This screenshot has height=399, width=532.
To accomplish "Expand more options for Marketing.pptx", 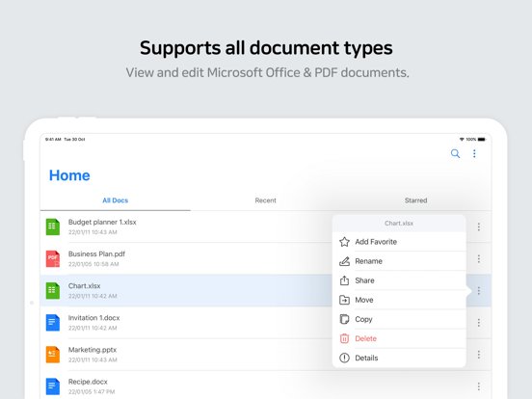I will pos(479,355).
